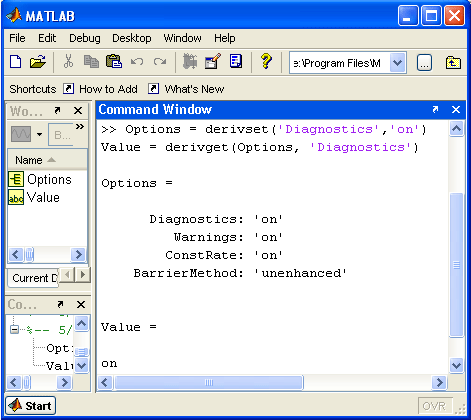Collapse the command history date node

pyautogui.click(x=14, y=330)
